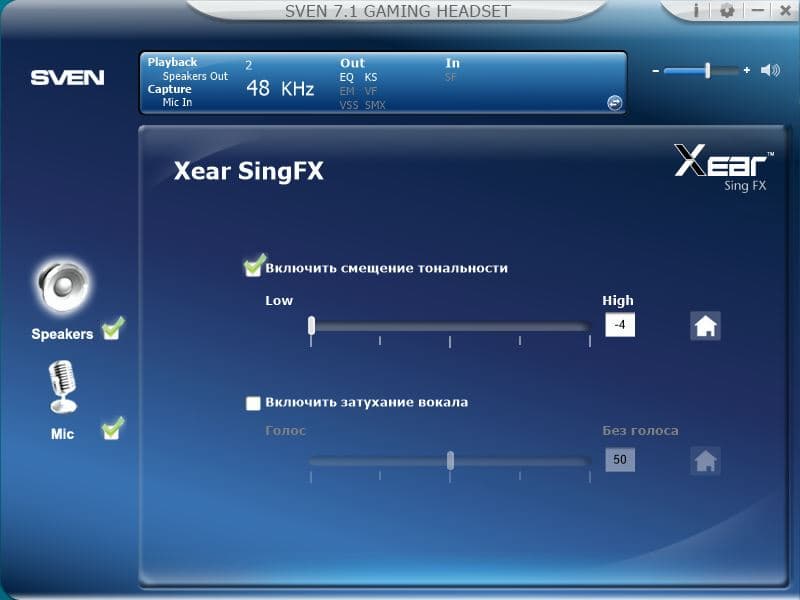Screen dimensions: 800x600
Task: Increase volume with the plus button
Action: point(747,70)
